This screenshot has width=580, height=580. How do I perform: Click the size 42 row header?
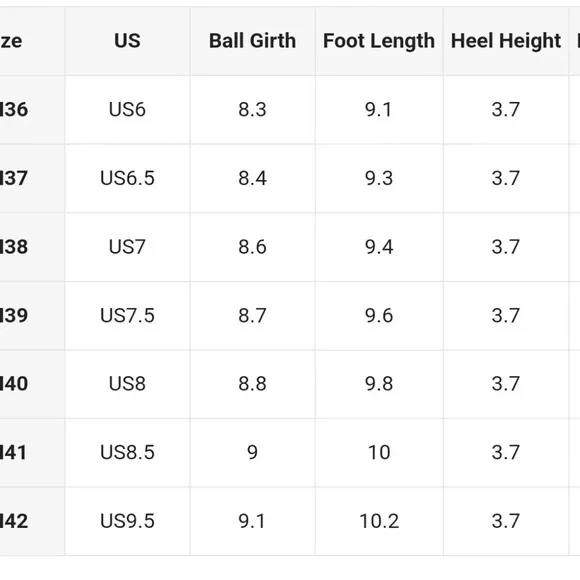click(x=32, y=521)
